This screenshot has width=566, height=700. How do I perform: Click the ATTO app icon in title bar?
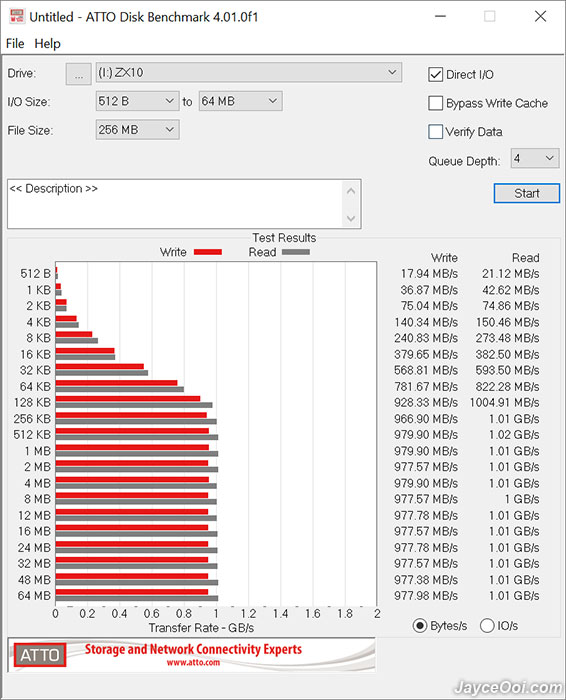click(17, 17)
